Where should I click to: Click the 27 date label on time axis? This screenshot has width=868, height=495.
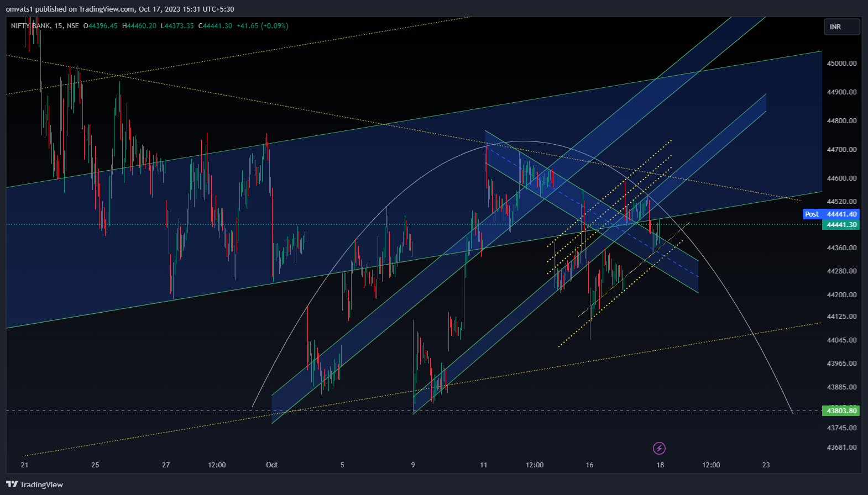[x=166, y=465]
